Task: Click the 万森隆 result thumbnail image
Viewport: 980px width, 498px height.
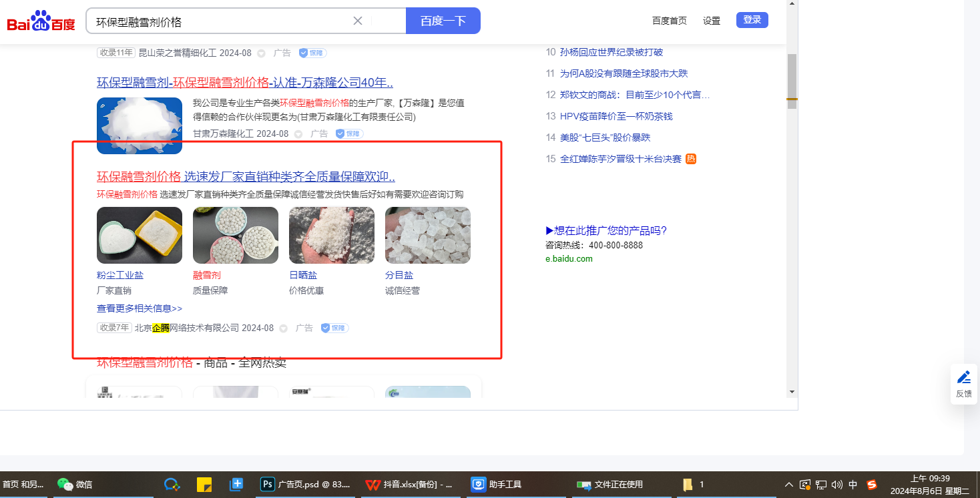Action: click(140, 126)
